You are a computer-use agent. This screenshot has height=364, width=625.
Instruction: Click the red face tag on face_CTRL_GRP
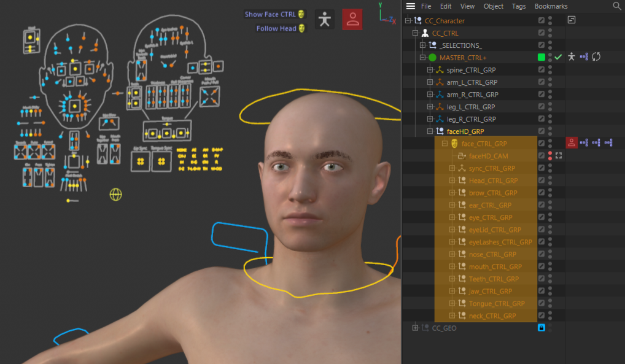tap(572, 143)
